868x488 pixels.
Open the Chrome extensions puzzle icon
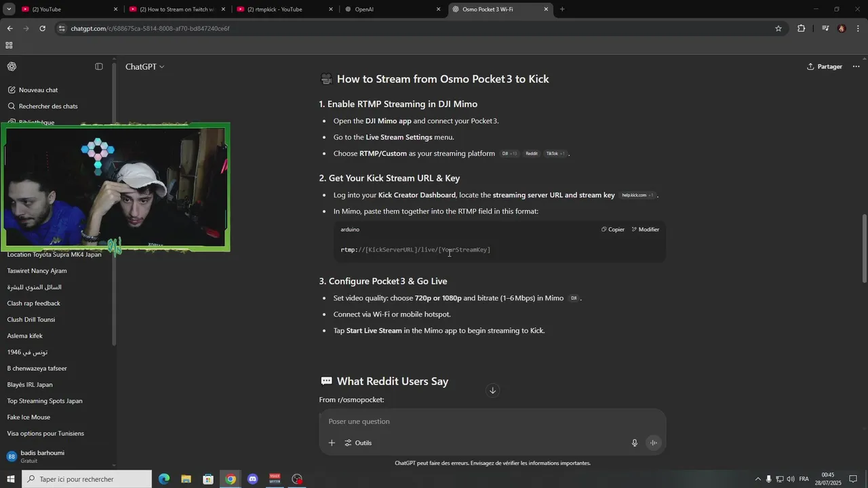tap(802, 28)
